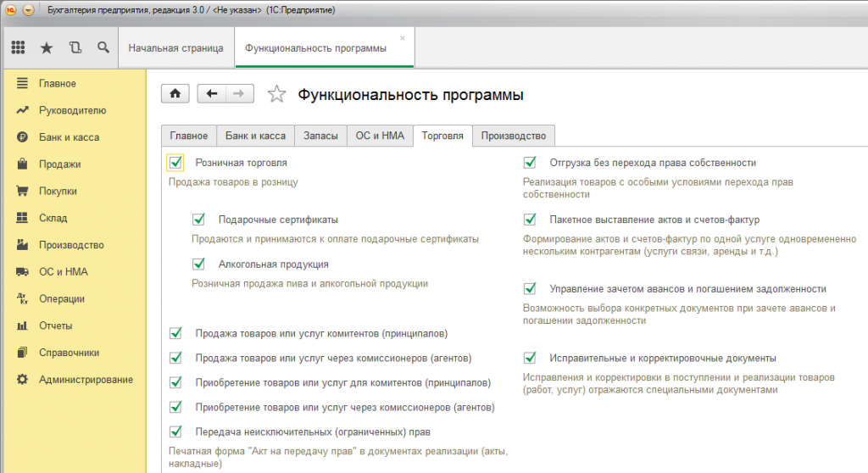Open the Отчеты section in sidebar
The image size is (868, 473).
pyautogui.click(x=55, y=326)
